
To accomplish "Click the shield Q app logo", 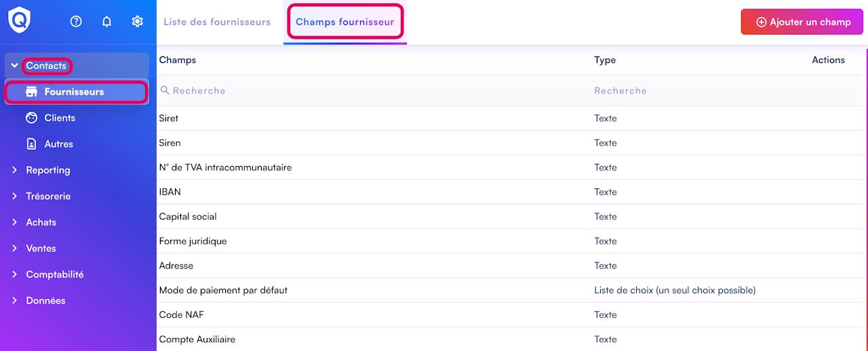I will tap(19, 20).
